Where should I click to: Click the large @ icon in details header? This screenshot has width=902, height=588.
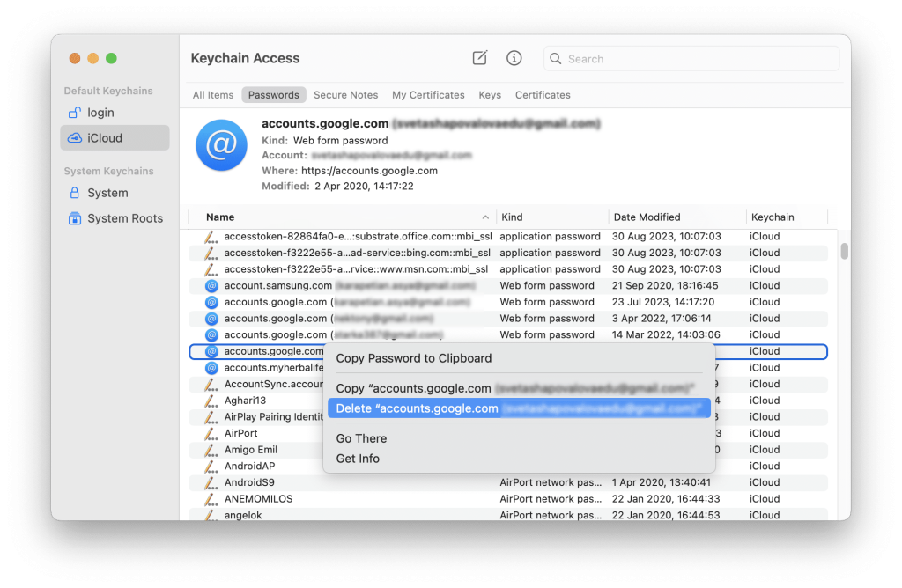coord(221,145)
